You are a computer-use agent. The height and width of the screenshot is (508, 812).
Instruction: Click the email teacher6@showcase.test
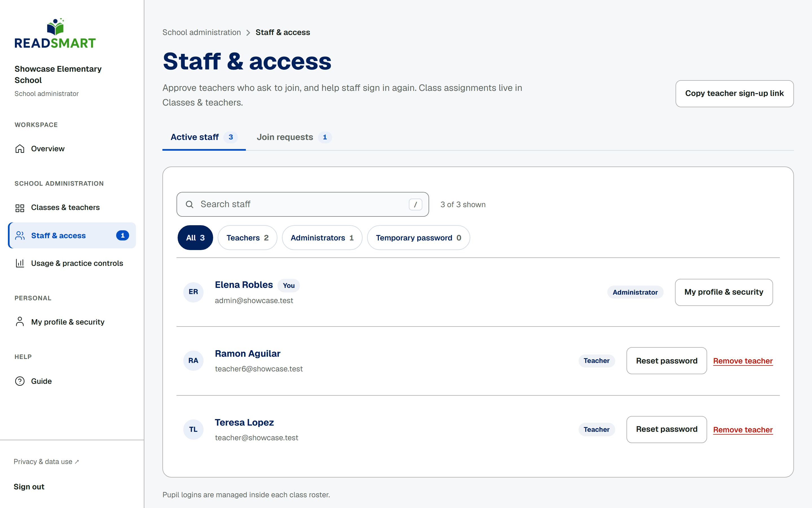click(259, 369)
